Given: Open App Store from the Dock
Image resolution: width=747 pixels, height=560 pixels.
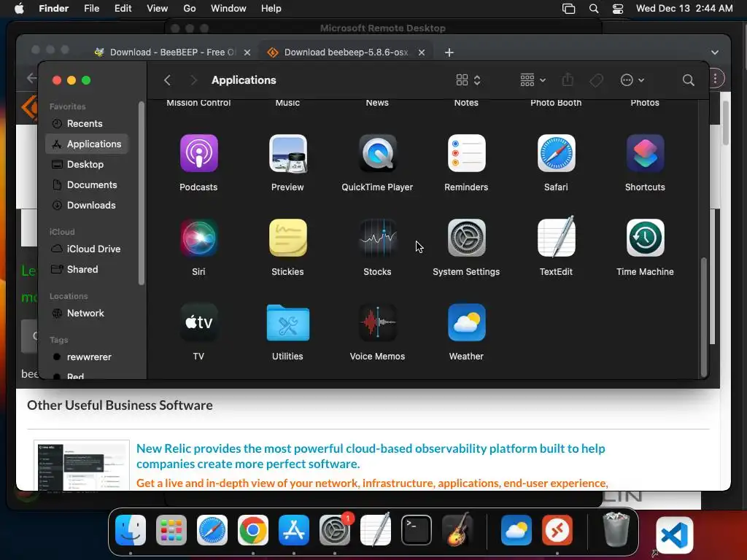Looking at the screenshot, I should [x=294, y=530].
